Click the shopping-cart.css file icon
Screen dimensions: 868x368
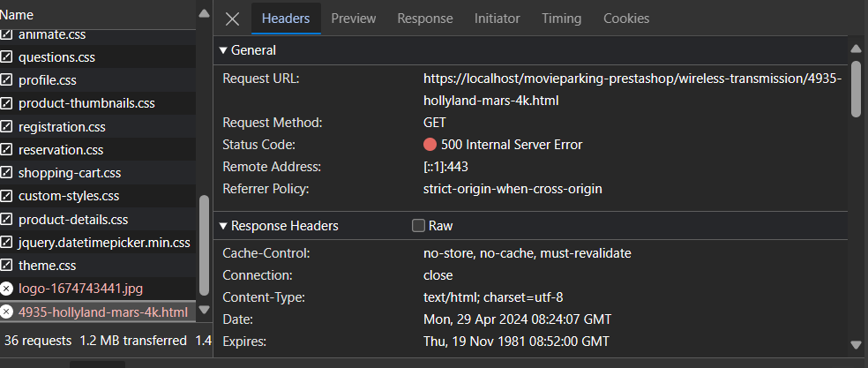pos(7,173)
